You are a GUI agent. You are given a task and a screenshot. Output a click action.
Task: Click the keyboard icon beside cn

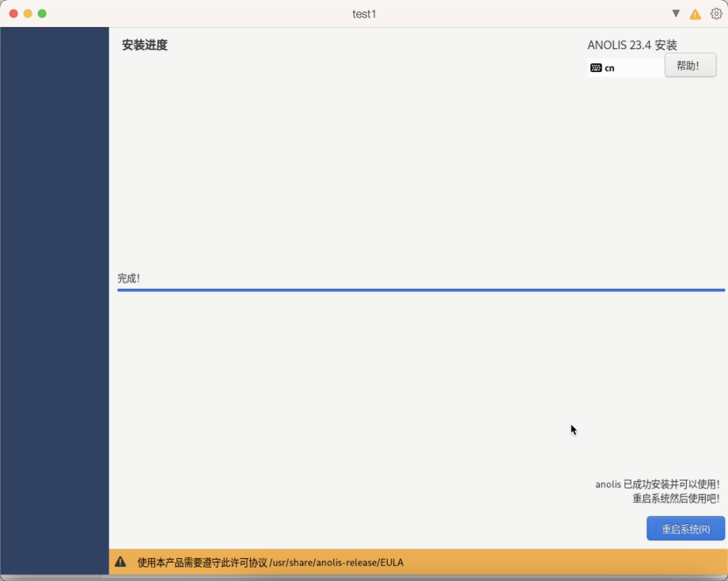pyautogui.click(x=596, y=68)
